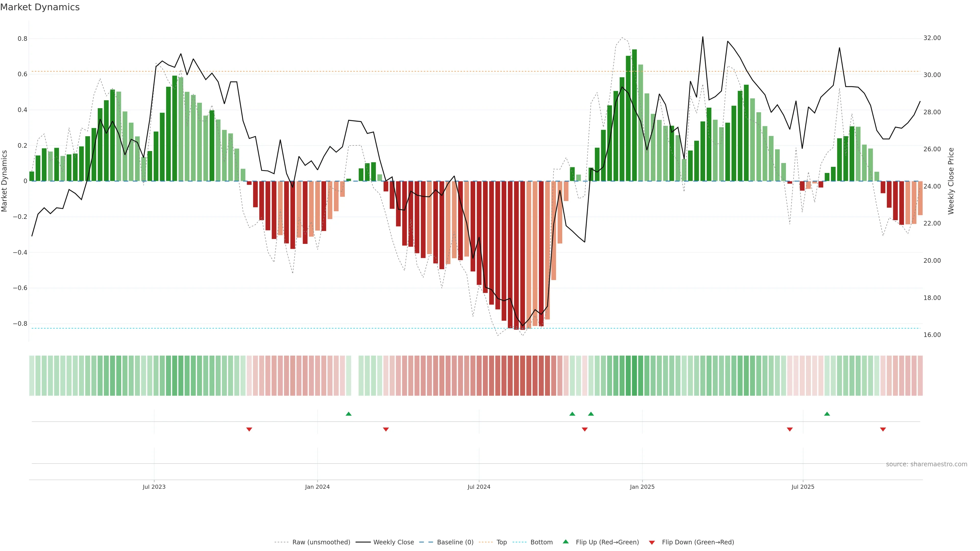Viewport: 980px width, 551px height.
Task: Click the green flip-up marker after Jan 2024
Action: coord(348,414)
